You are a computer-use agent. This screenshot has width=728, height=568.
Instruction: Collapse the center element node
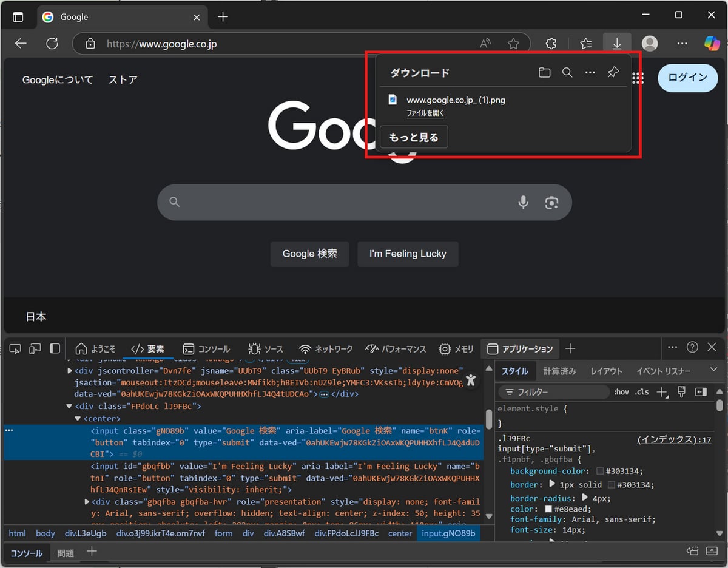(78, 418)
